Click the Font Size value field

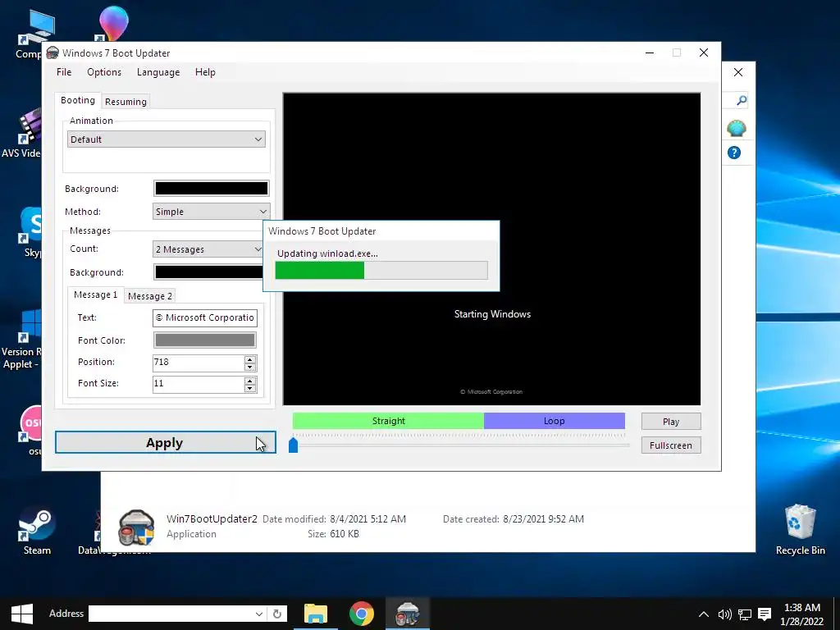click(199, 384)
